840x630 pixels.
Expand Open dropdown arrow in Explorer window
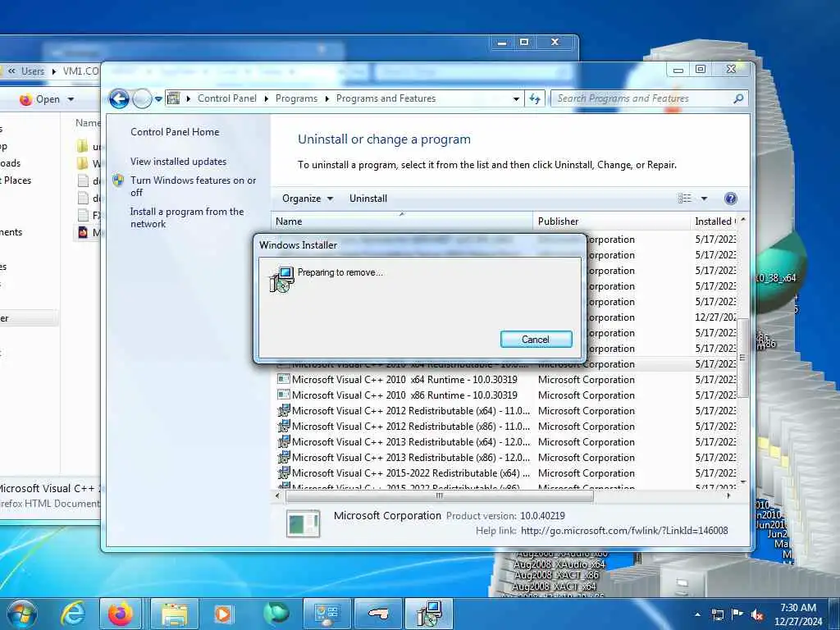coord(71,99)
